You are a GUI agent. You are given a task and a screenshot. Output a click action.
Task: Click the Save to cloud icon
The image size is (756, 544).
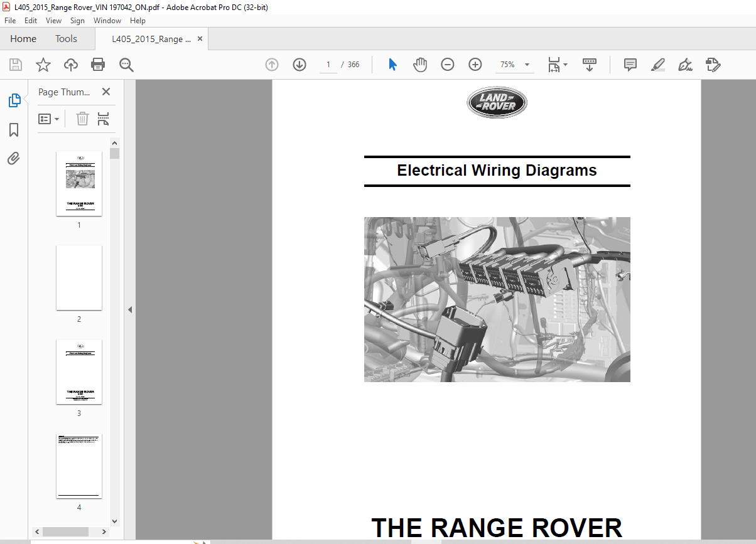coord(70,64)
